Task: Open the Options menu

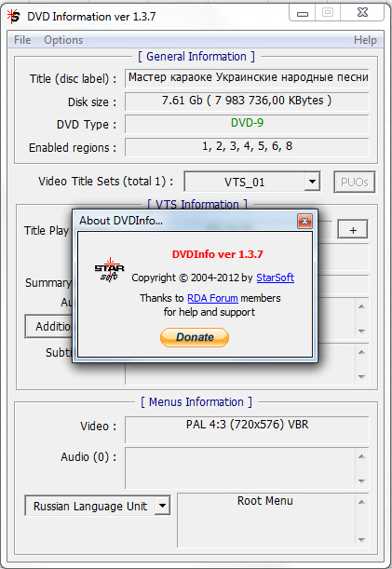Action: tap(63, 40)
